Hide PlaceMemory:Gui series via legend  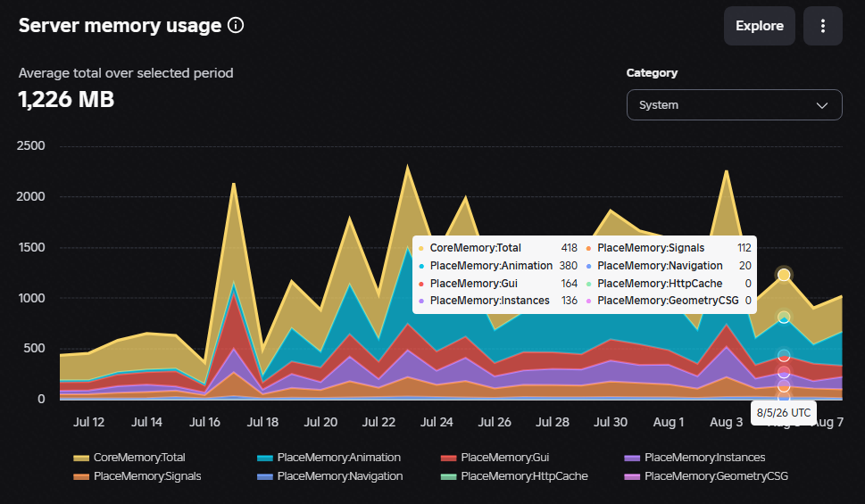[x=495, y=457]
